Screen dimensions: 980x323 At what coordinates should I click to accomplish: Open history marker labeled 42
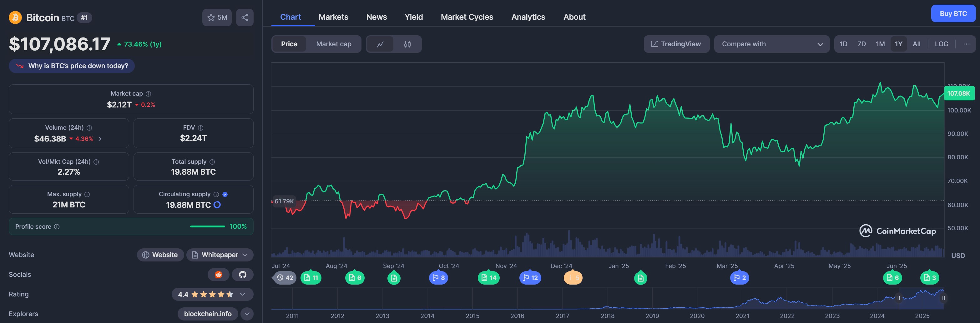pos(285,278)
